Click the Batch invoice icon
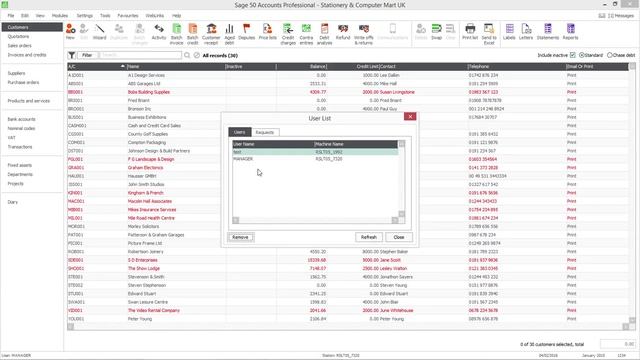The image size is (640, 360). click(x=176, y=34)
